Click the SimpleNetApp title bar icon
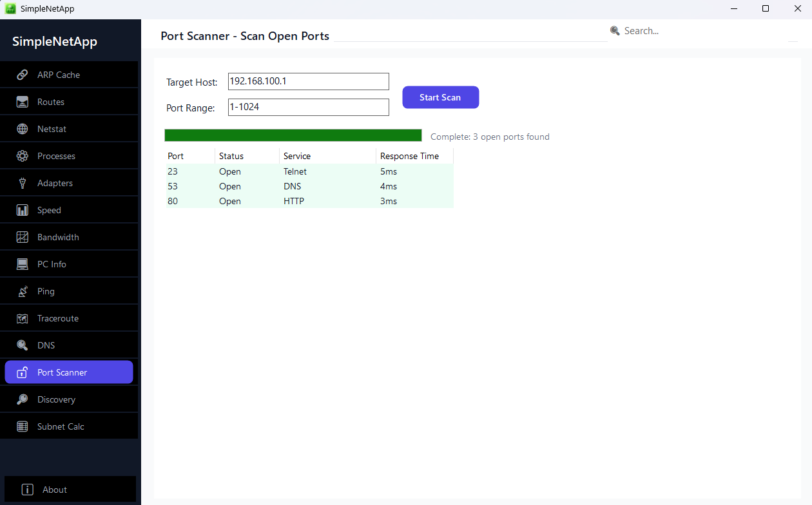 pos(11,8)
